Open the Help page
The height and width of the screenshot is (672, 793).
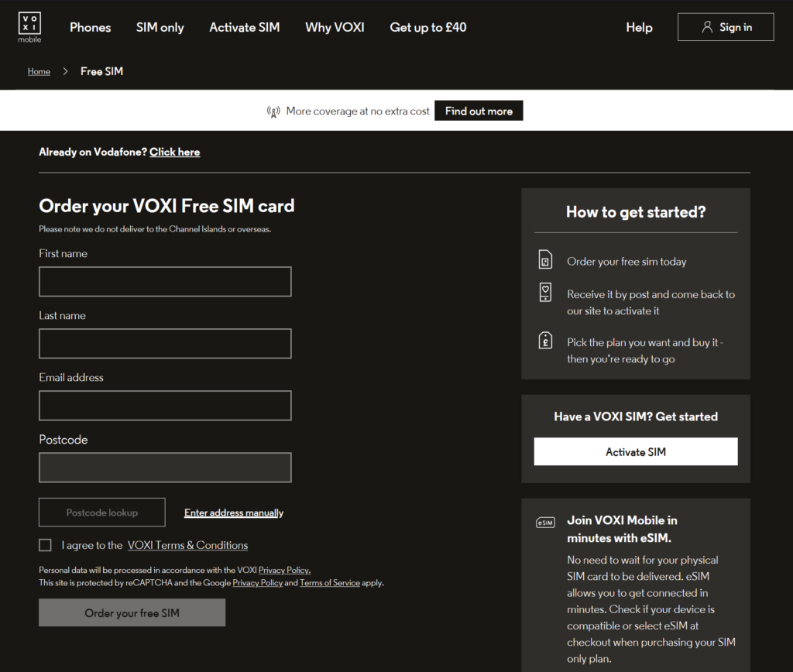coord(639,27)
